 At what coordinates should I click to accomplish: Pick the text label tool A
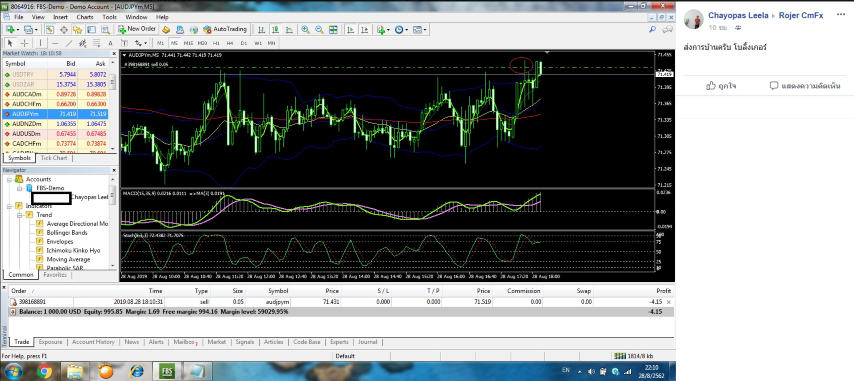[x=110, y=43]
